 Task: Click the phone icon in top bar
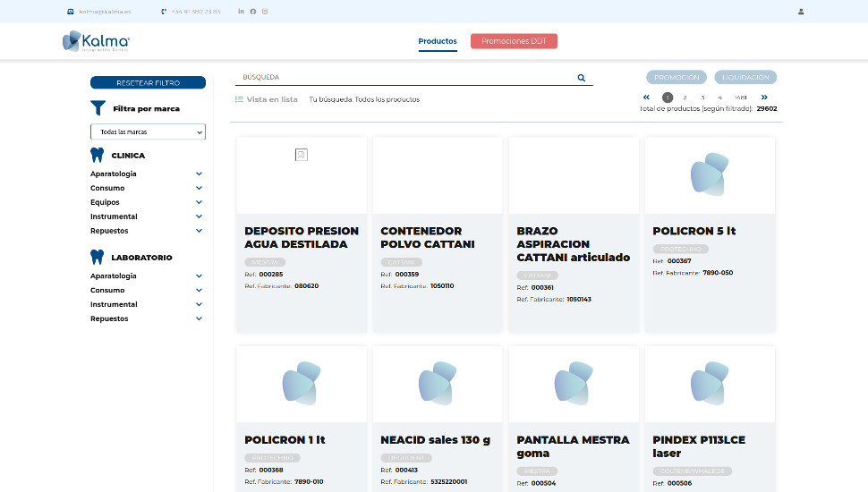164,12
